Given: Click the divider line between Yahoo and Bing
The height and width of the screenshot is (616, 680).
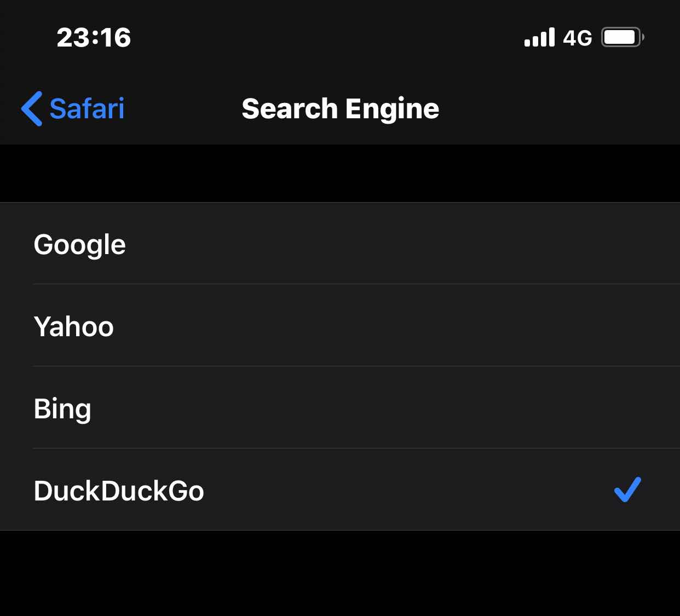Looking at the screenshot, I should point(356,366).
